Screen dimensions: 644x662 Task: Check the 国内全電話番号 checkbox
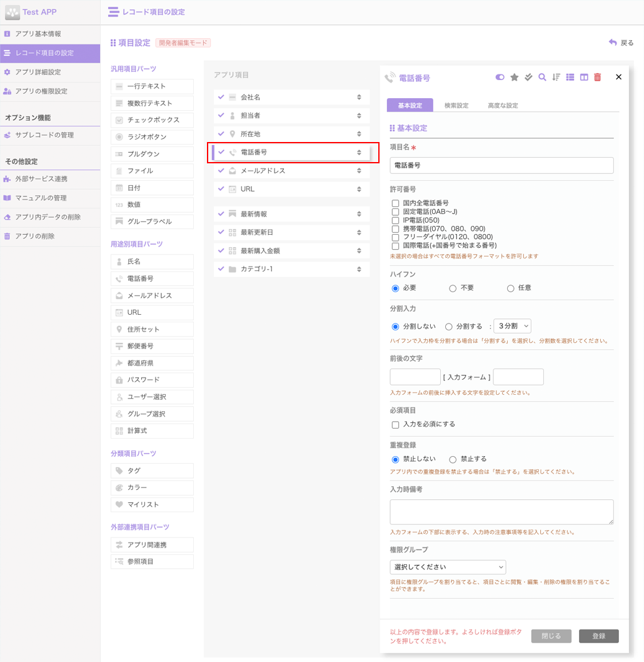click(395, 203)
